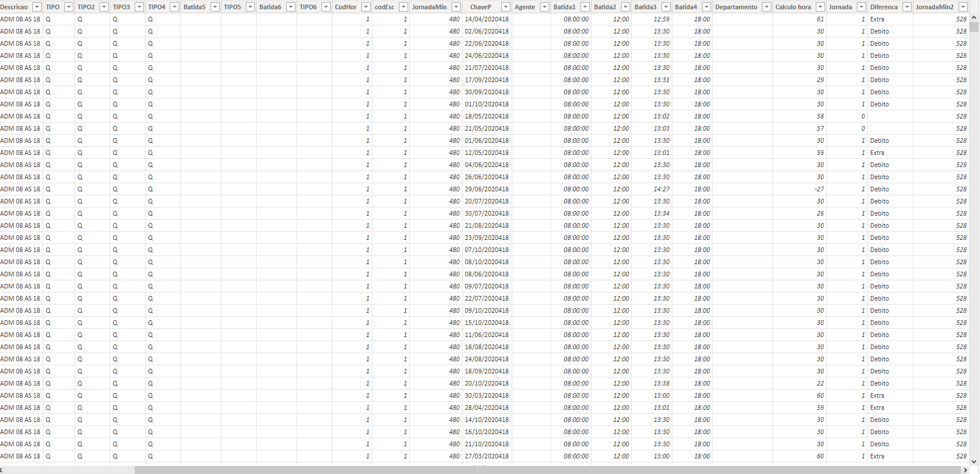Select ChaveP cell 02/06/2020418
Viewport: 980px width, 474px height.
[487, 31]
